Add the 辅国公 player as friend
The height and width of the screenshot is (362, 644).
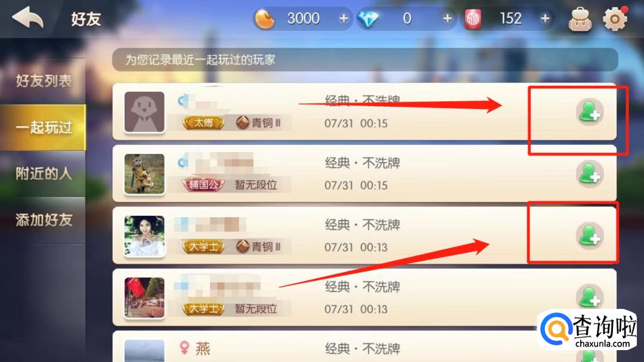pyautogui.click(x=590, y=174)
